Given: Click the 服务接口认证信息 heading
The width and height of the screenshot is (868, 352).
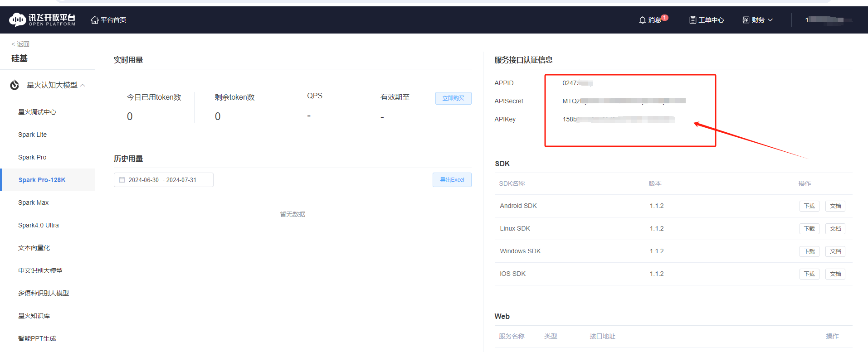Looking at the screenshot, I should coord(523,60).
